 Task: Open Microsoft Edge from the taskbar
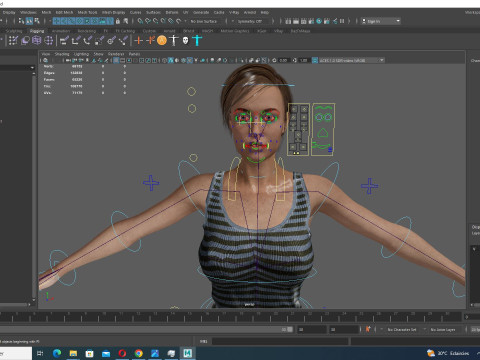coord(57,353)
